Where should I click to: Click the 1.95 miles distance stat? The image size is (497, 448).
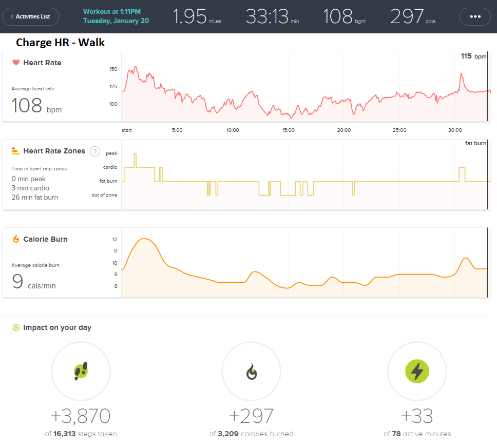tap(197, 16)
